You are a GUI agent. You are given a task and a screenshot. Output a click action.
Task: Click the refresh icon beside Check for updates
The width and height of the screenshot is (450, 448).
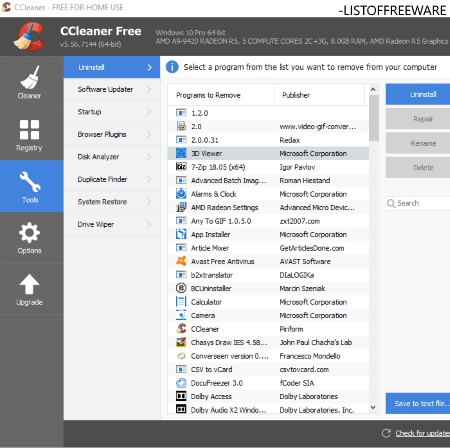386,433
